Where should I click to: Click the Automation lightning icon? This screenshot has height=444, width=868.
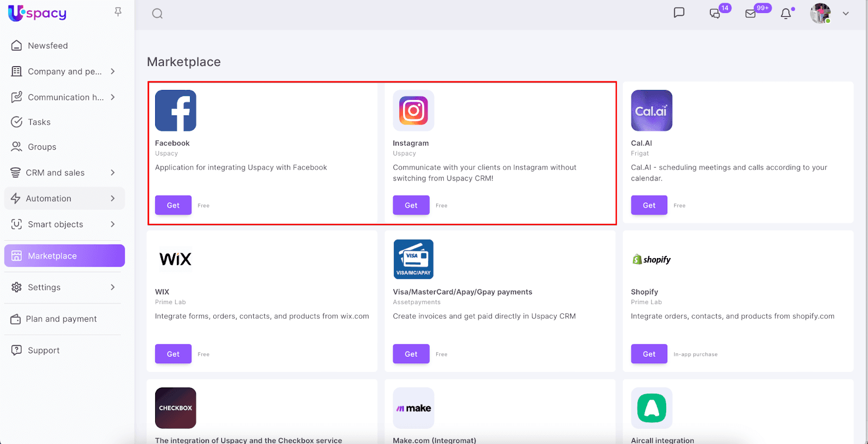pyautogui.click(x=16, y=198)
